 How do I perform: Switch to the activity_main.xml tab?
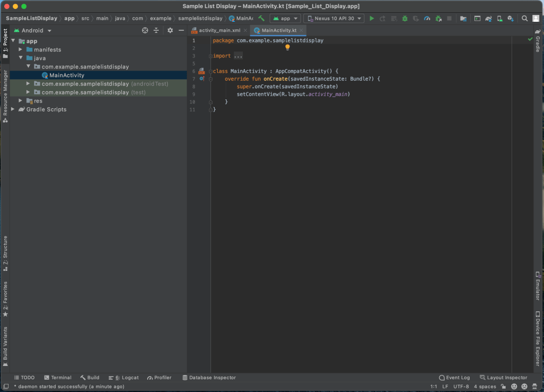[219, 30]
